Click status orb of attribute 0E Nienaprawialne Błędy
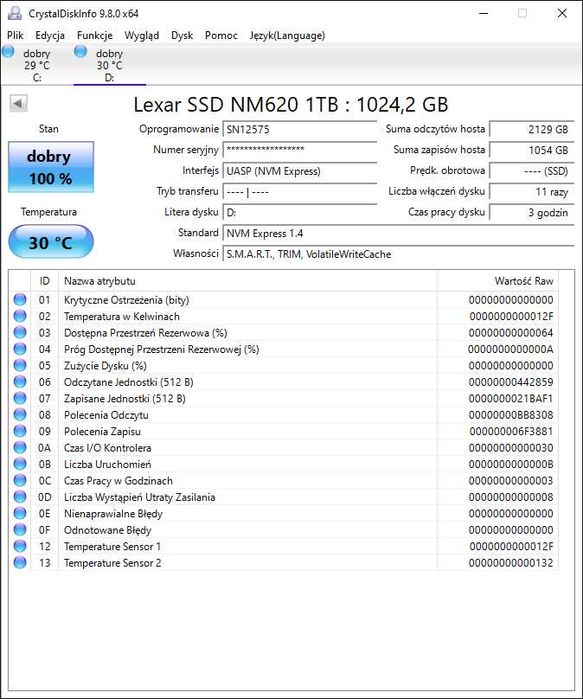Screen dimensions: 583x699 coord(20,513)
